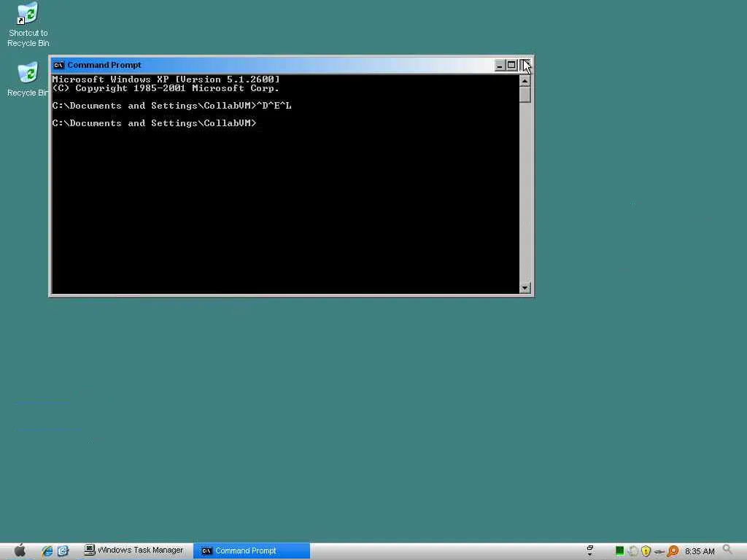The height and width of the screenshot is (560, 747).
Task: Minimize the Command Prompt window
Action: 499,65
